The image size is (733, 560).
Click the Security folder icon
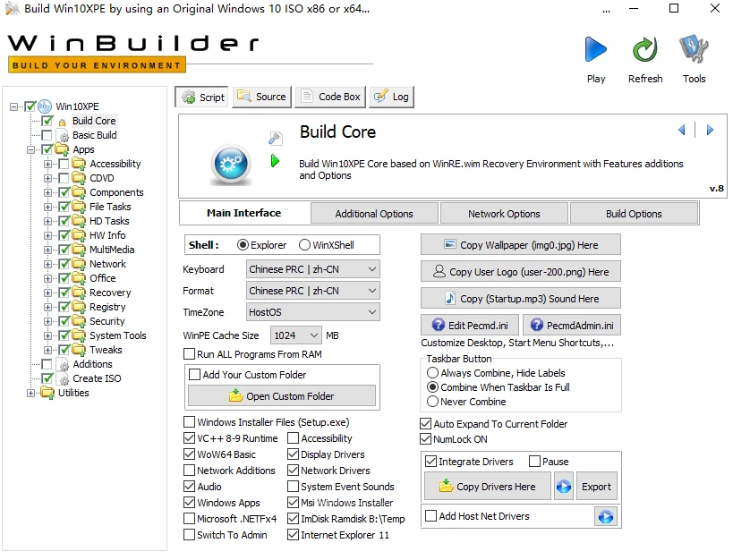click(x=79, y=321)
